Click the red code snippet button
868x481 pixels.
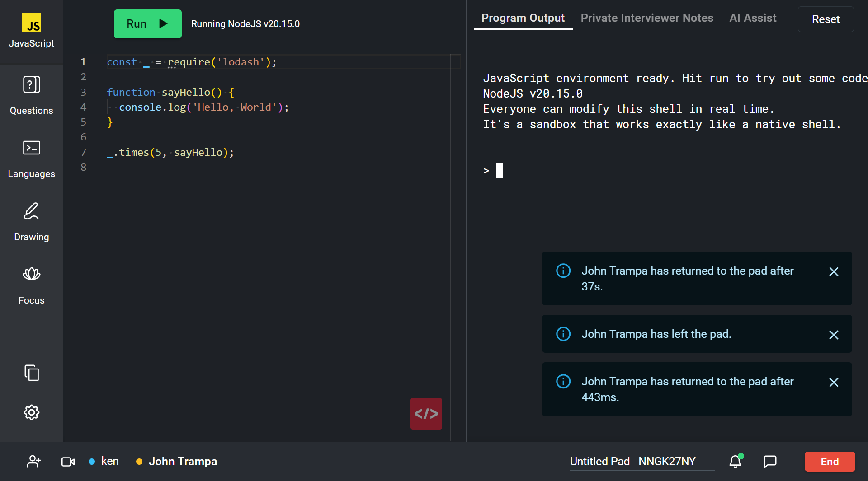pos(426,413)
